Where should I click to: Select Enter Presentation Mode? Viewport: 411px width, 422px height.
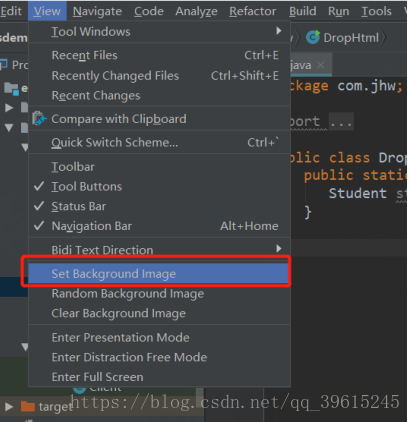[x=159, y=338]
